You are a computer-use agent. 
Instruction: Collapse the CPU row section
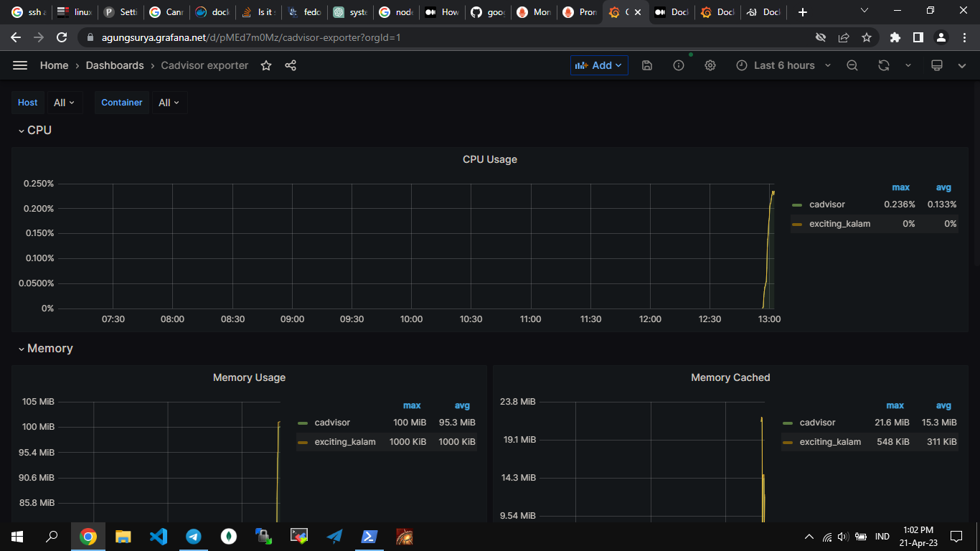click(34, 131)
